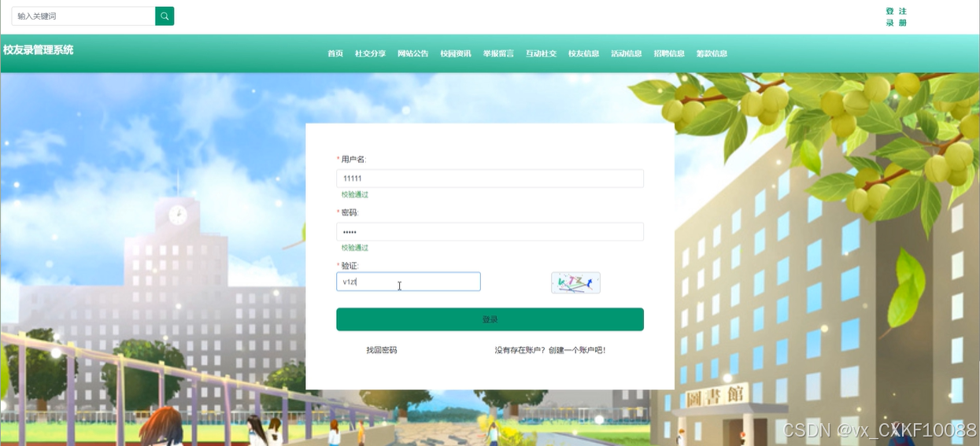Click the green 登录 submit button
The height and width of the screenshot is (446, 980).
pyautogui.click(x=490, y=319)
